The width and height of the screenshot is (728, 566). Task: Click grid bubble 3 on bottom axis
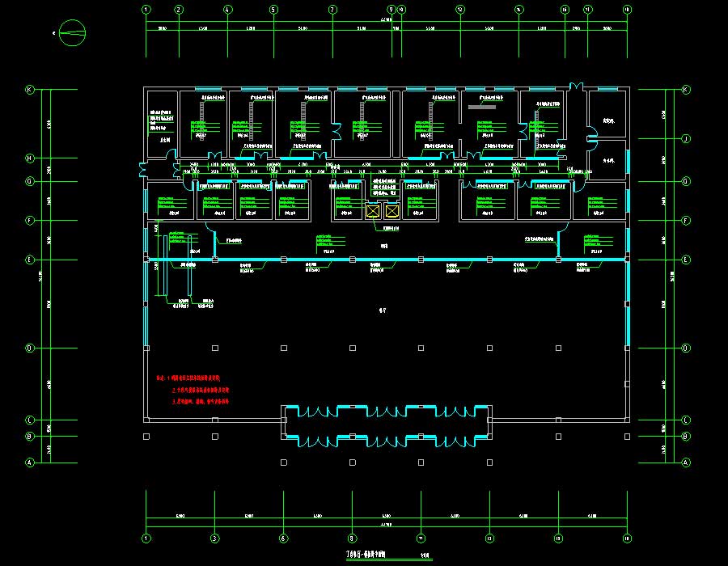(x=214, y=538)
